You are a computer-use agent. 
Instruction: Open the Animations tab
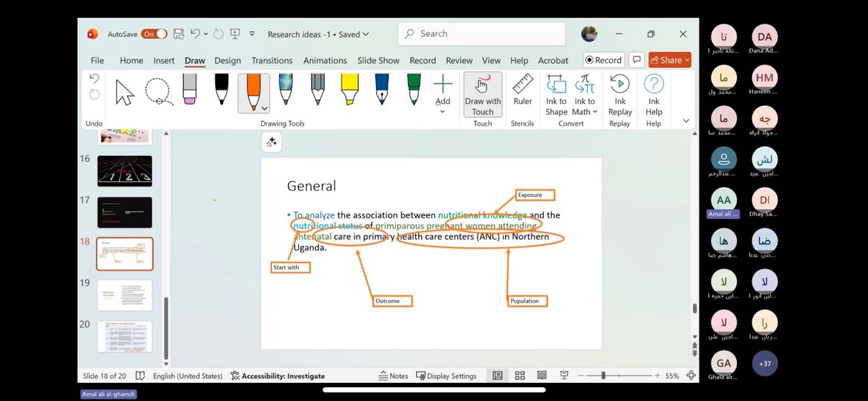pyautogui.click(x=325, y=61)
